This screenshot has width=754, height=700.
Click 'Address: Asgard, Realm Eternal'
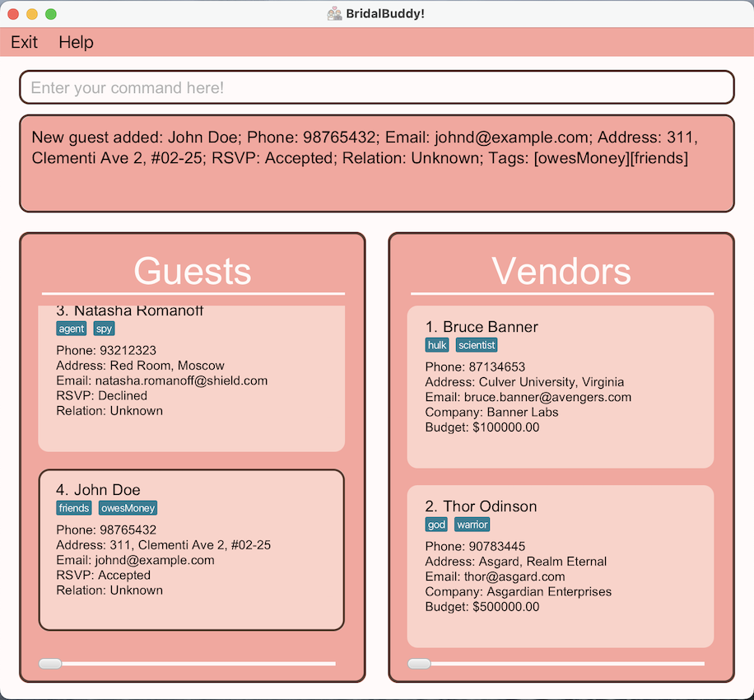point(515,562)
